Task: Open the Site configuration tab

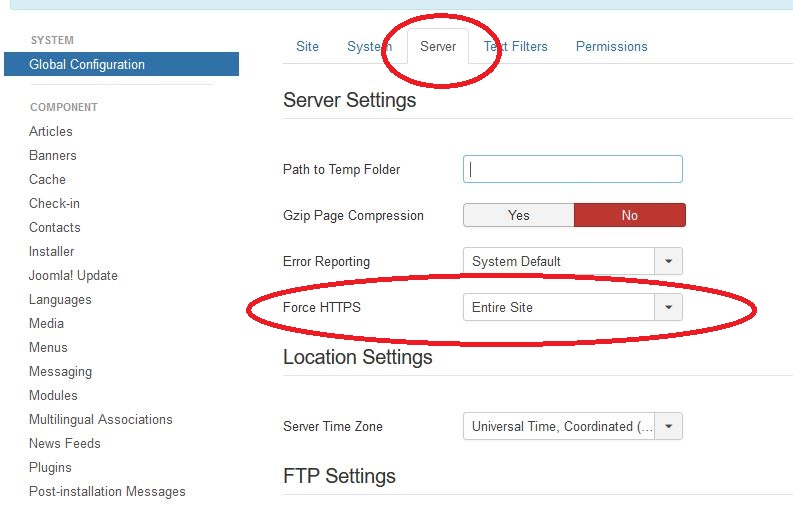Action: [x=307, y=47]
